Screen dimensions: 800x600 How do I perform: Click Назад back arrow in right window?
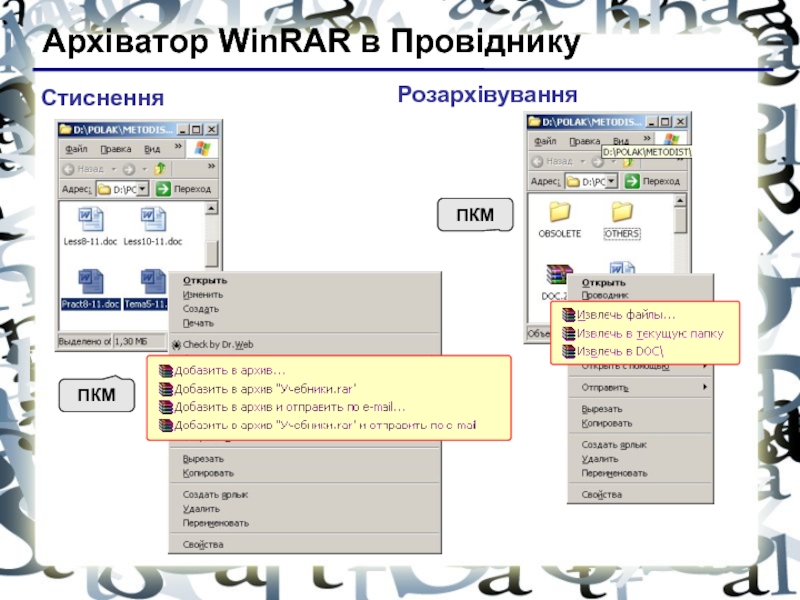pyautogui.click(x=537, y=161)
